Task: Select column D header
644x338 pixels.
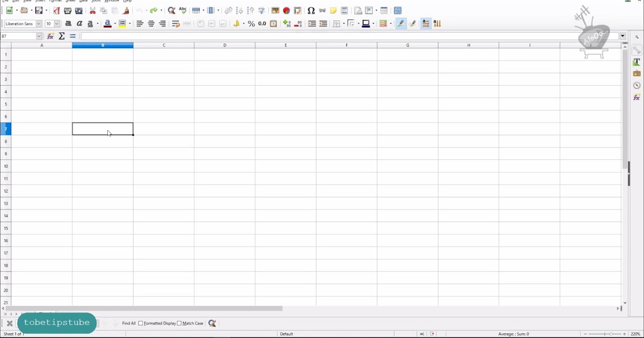Action: coord(225,46)
